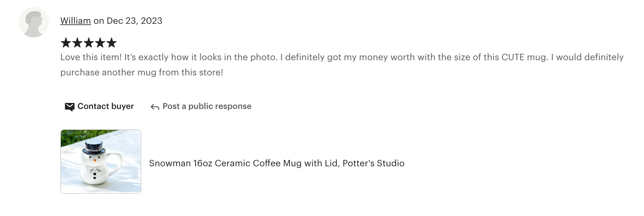Click the second star of the rating
644x216 pixels.
(77, 43)
